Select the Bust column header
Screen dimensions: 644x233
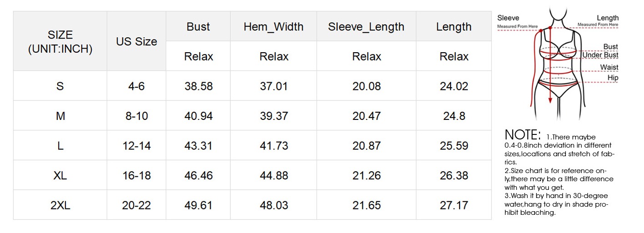pos(198,27)
